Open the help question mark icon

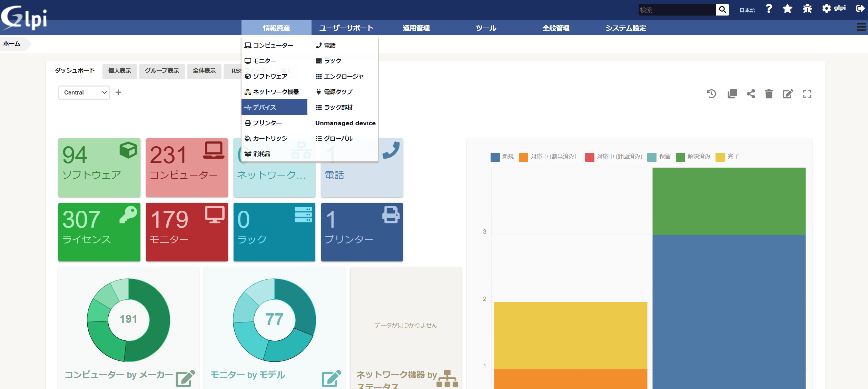[x=769, y=9]
